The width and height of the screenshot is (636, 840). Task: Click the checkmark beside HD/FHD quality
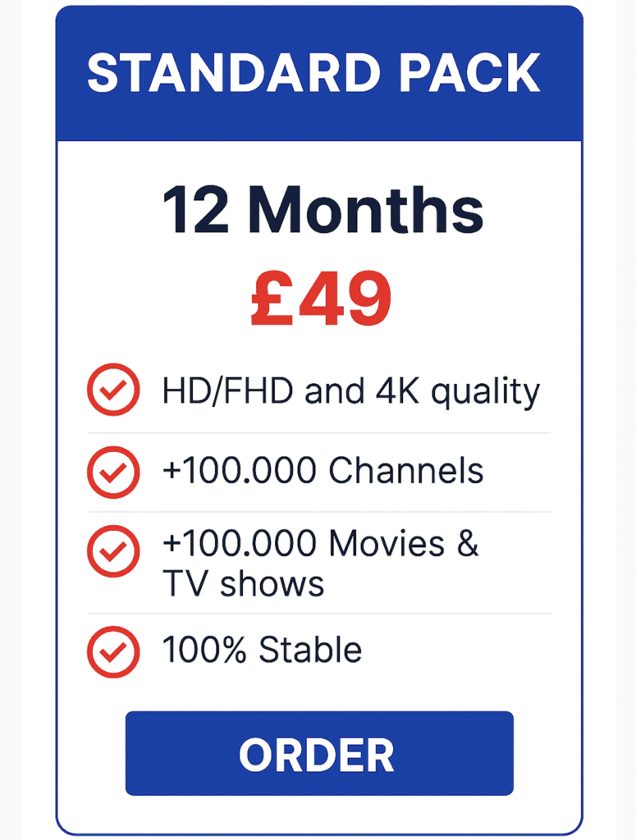113,390
